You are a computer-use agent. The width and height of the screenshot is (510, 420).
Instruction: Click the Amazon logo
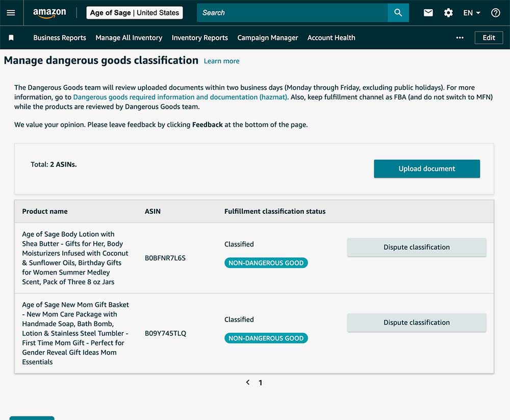49,13
